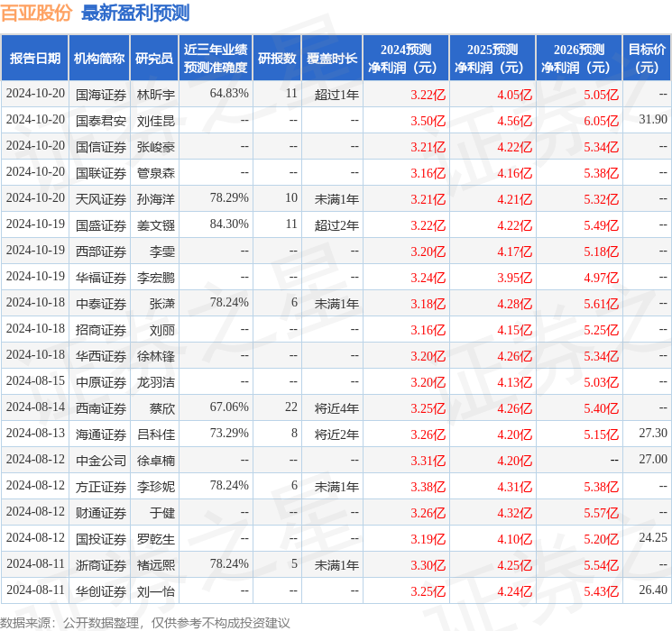Click the 2024预测净利润 column header

pyautogui.click(x=406, y=59)
